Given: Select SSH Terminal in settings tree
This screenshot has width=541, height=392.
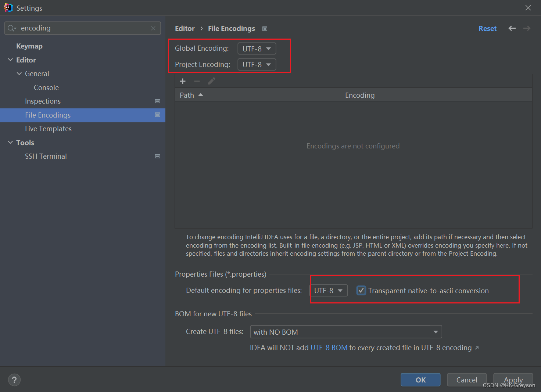Looking at the screenshot, I should [46, 157].
